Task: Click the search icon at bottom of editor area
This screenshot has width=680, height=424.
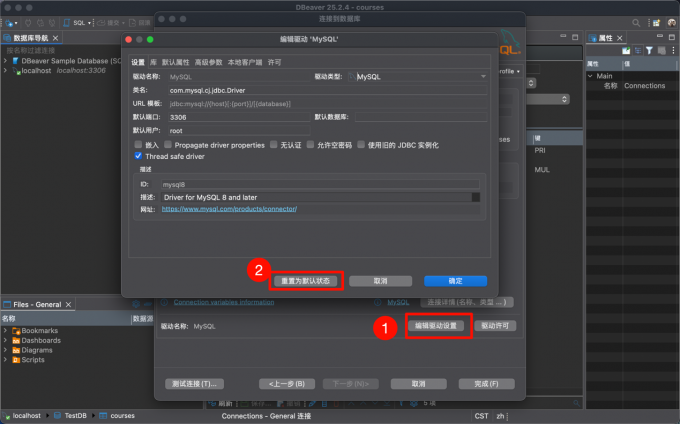Action: 576,403
